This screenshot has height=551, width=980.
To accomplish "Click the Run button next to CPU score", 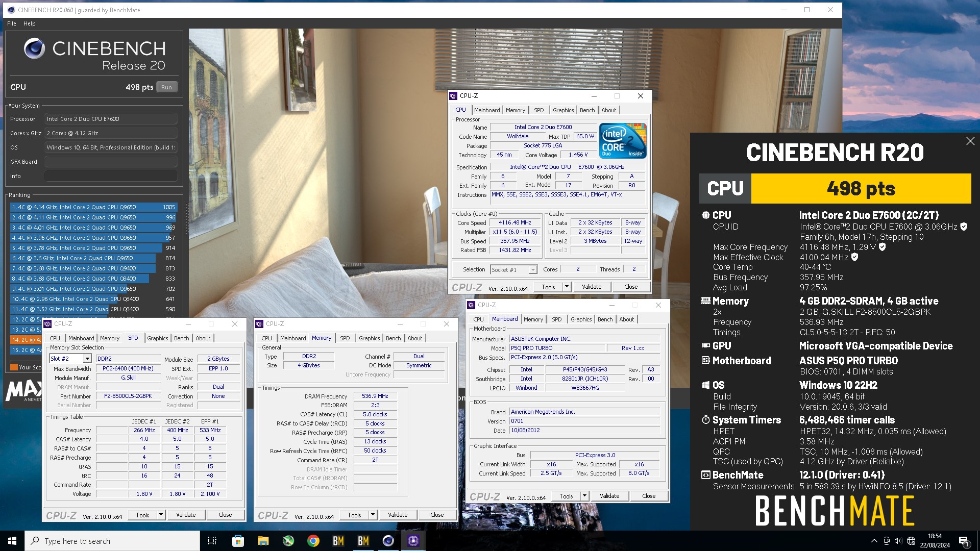I will (167, 87).
